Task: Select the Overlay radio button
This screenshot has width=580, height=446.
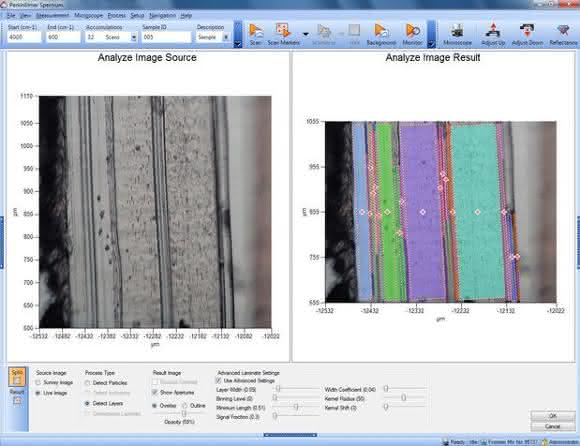Action: 155,406
